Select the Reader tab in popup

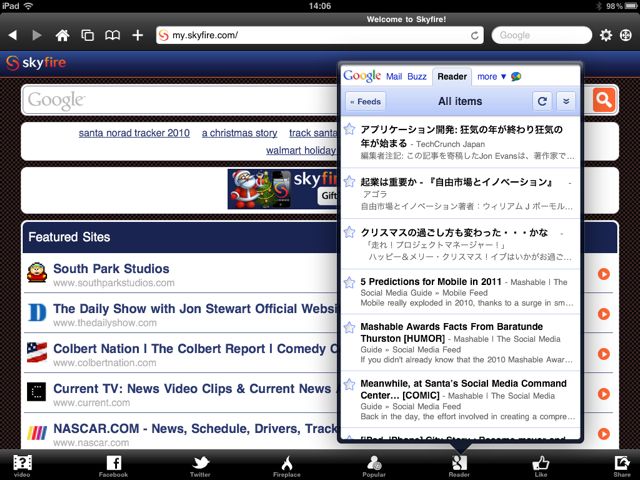tap(452, 77)
